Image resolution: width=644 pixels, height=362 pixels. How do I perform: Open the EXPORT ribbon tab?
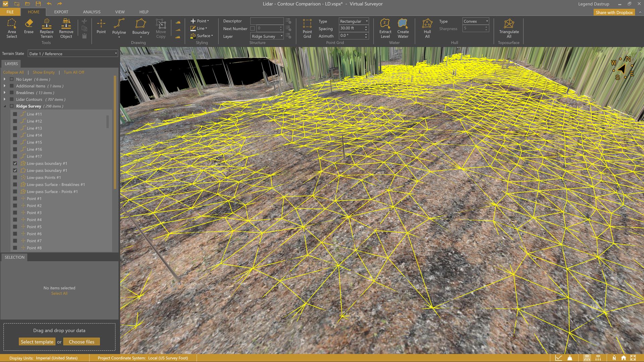[61, 12]
